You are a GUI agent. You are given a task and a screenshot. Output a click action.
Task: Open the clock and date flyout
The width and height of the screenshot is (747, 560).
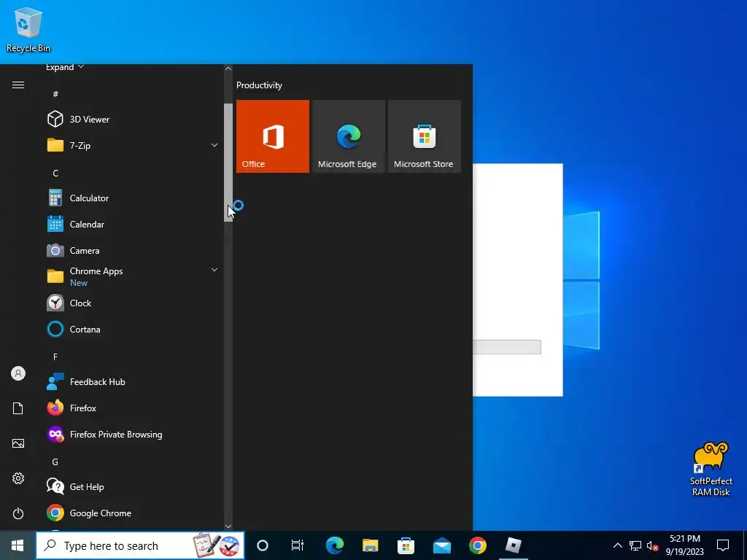[x=684, y=545]
